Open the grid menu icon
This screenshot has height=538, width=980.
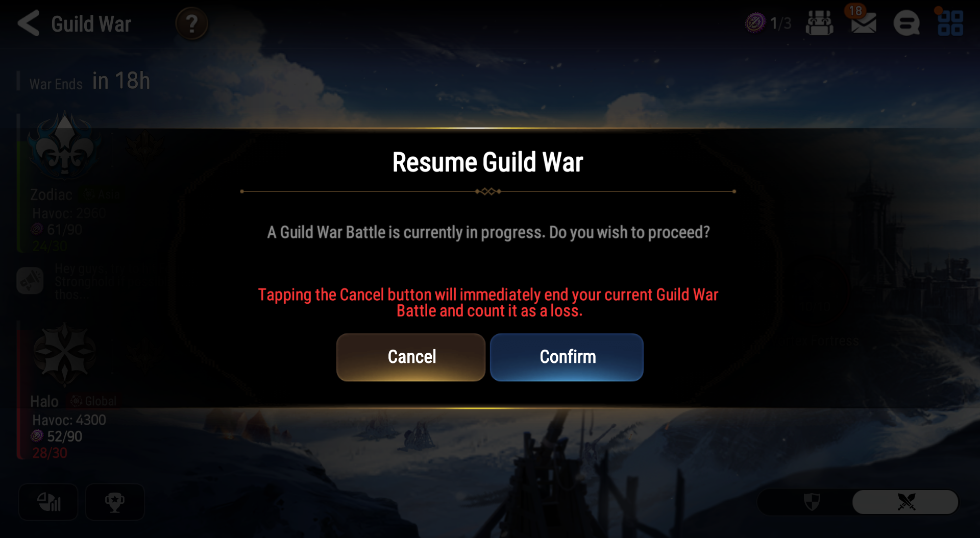click(x=950, y=23)
